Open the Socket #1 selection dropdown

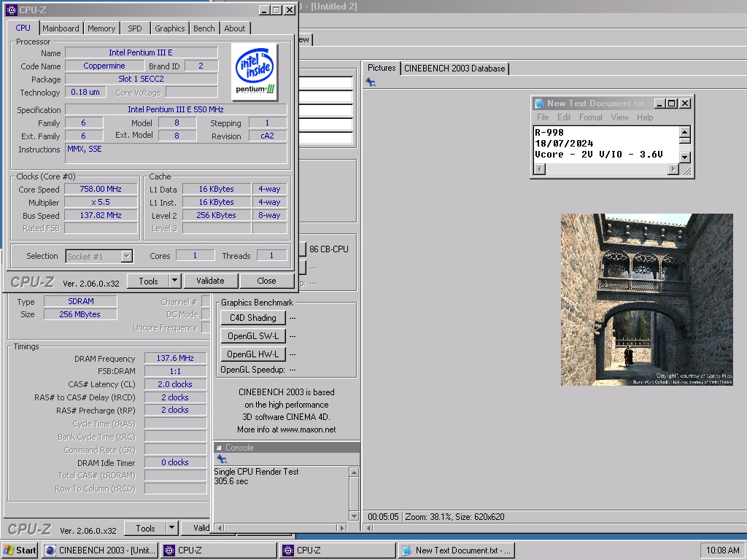coord(99,256)
